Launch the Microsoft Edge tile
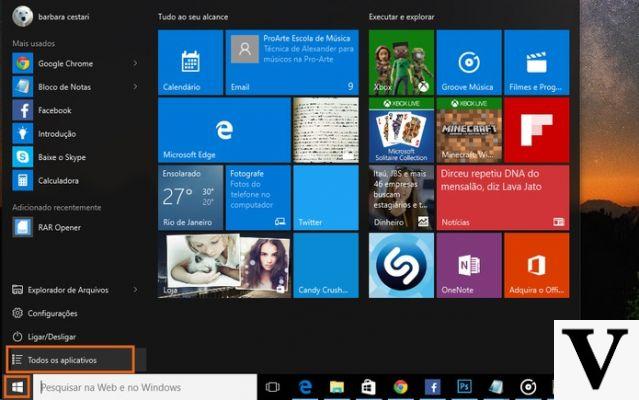 click(x=224, y=130)
